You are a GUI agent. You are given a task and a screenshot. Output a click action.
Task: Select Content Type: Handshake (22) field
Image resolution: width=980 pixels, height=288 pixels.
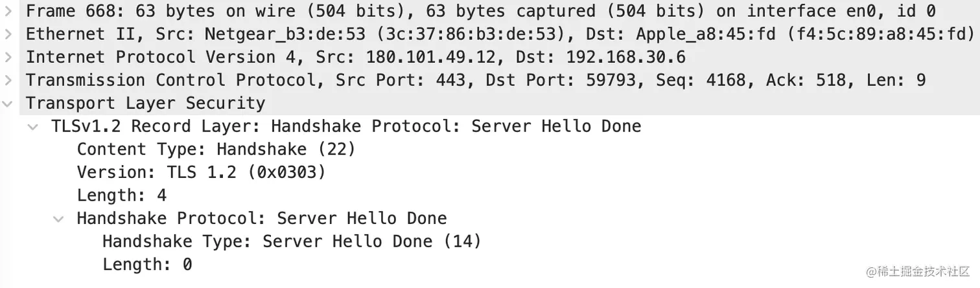pos(216,150)
